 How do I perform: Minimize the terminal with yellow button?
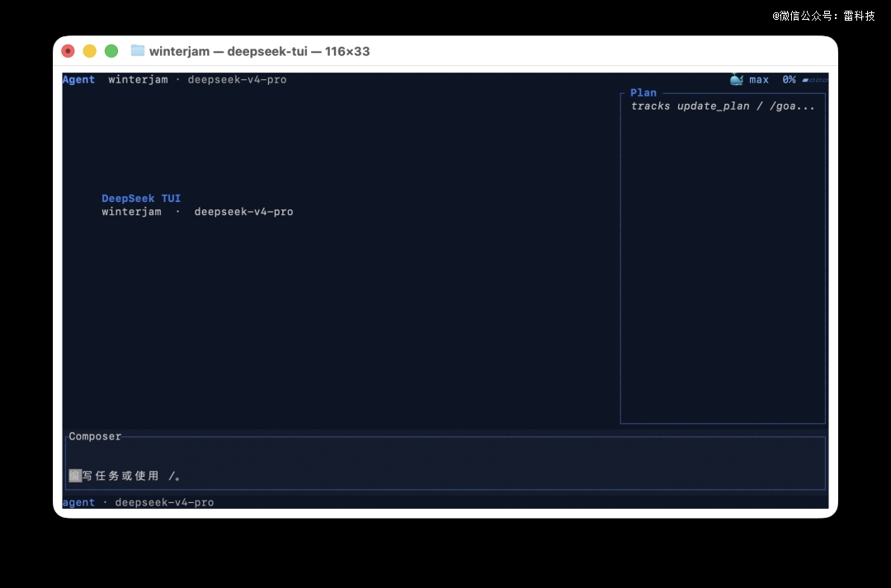point(90,51)
